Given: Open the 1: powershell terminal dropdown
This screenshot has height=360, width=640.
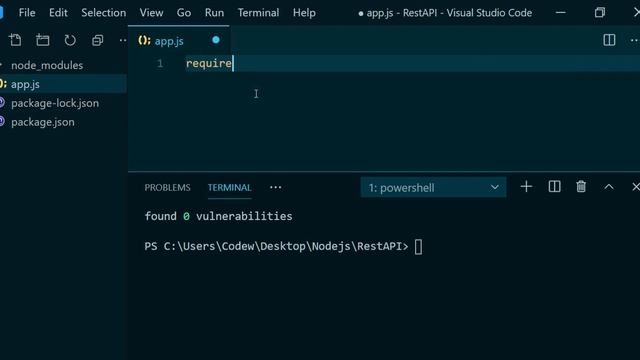Looking at the screenshot, I should click(x=433, y=187).
